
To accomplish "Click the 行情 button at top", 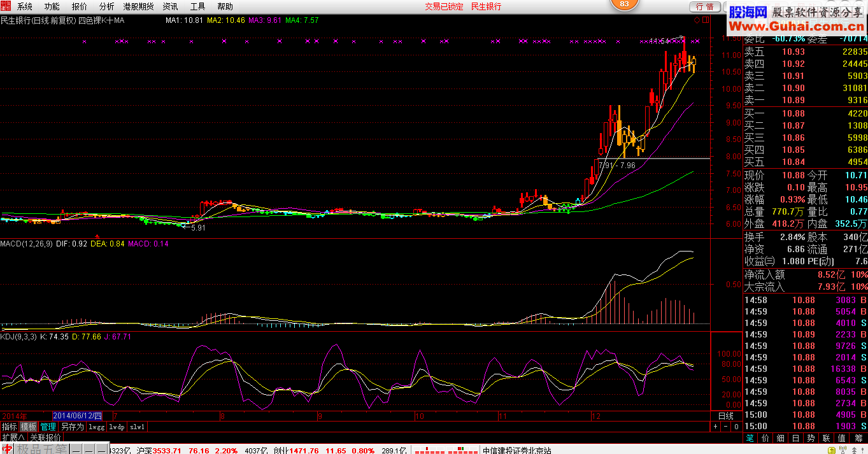I will (x=704, y=6).
